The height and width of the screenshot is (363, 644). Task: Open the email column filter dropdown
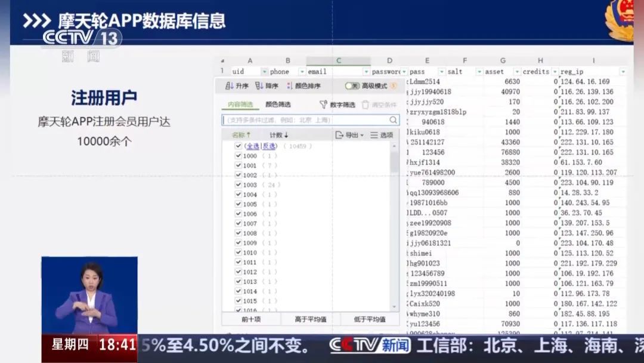pos(367,72)
